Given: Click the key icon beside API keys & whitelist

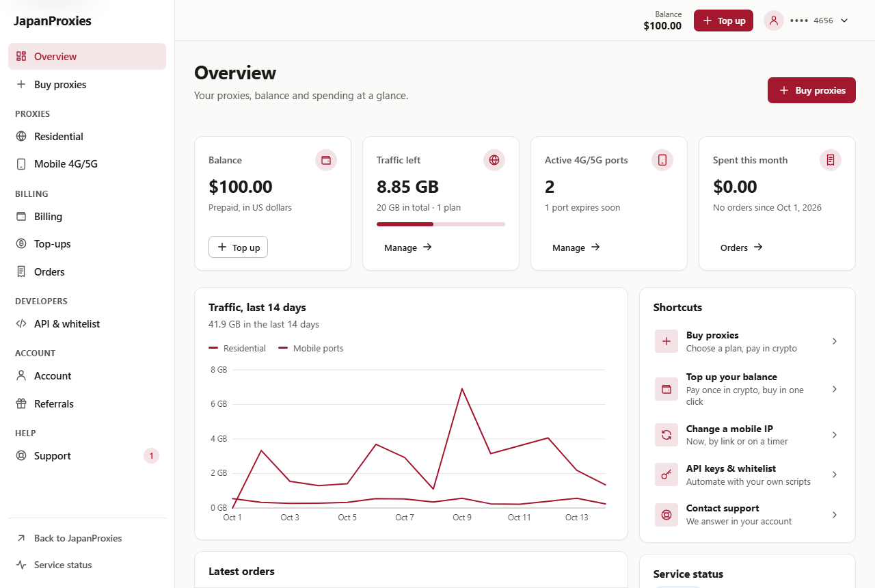Looking at the screenshot, I should 667,475.
